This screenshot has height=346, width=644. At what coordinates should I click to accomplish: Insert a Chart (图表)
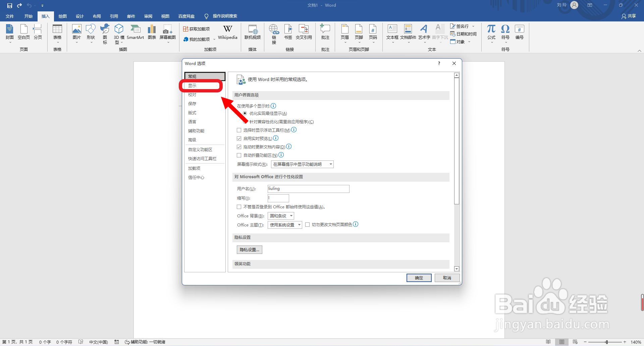pyautogui.click(x=152, y=32)
